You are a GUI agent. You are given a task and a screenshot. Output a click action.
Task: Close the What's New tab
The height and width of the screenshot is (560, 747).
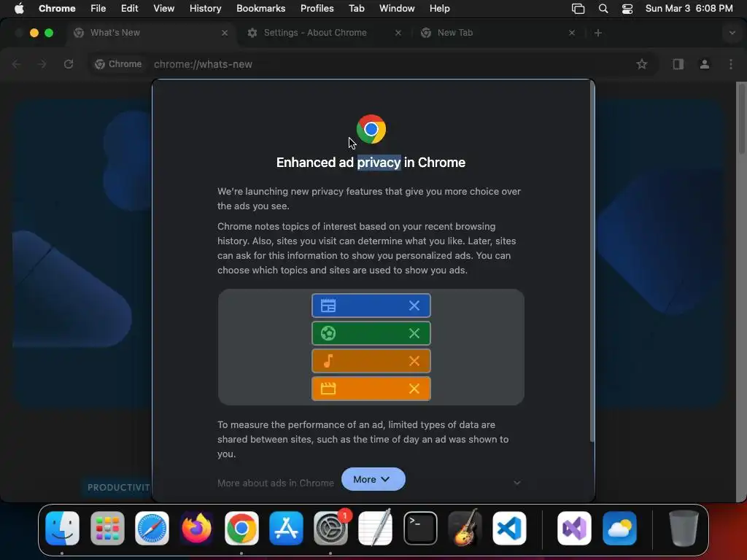point(225,33)
